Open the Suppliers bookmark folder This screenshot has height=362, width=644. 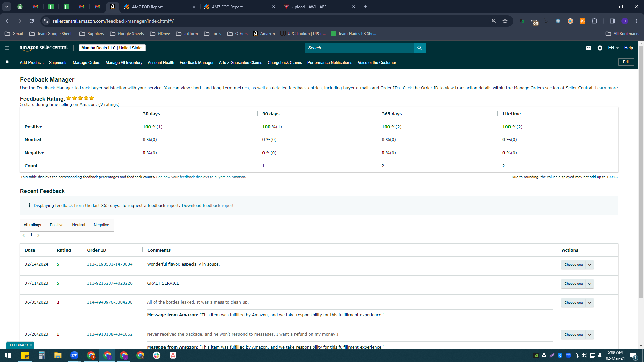coord(92,34)
